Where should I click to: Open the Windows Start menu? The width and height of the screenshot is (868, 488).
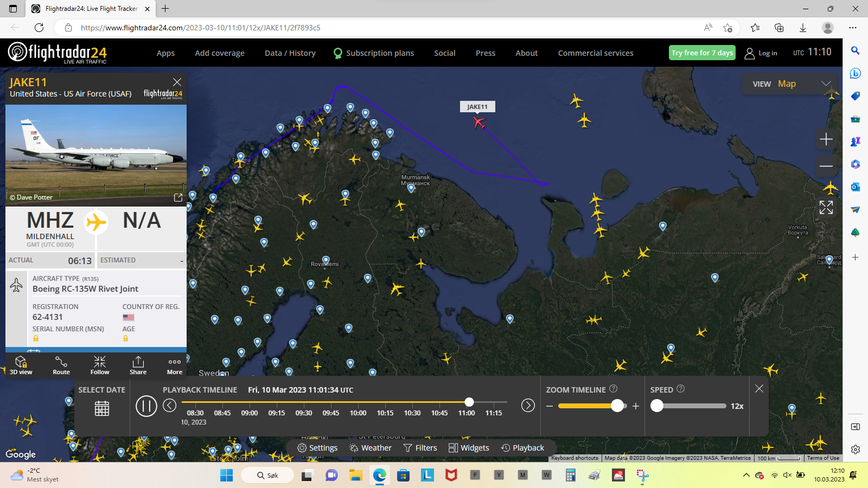(226, 475)
